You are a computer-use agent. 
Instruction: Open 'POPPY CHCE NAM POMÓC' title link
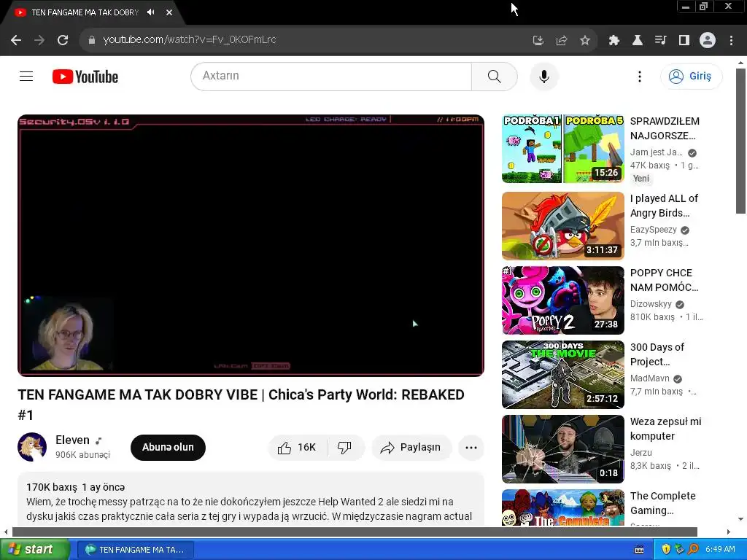pos(664,280)
